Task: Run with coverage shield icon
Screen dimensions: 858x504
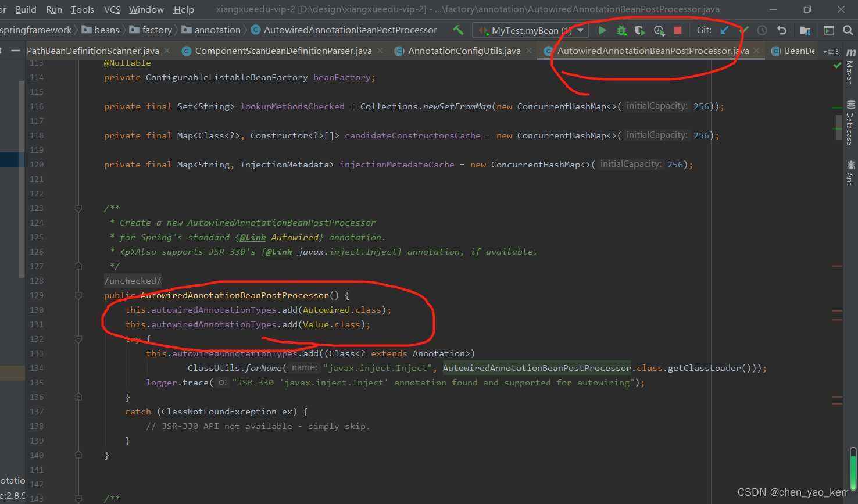Action: (x=640, y=30)
